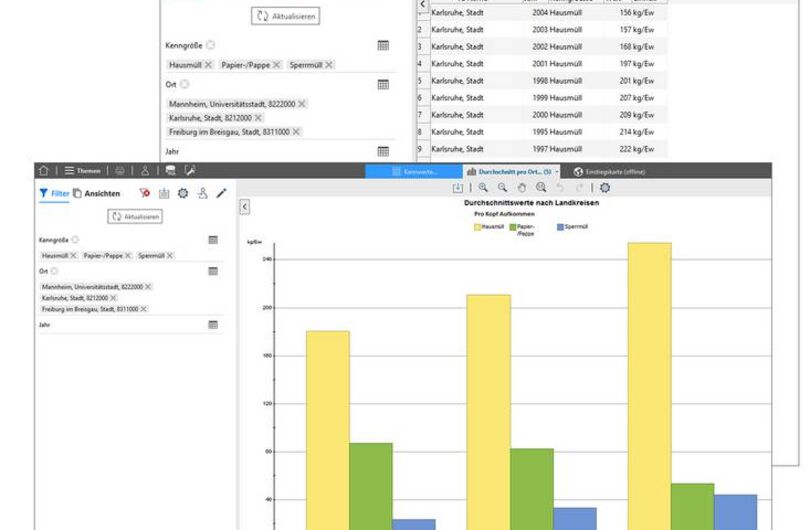Open the Themen hamburger menu
This screenshot has width=810, height=530.
coord(82,170)
